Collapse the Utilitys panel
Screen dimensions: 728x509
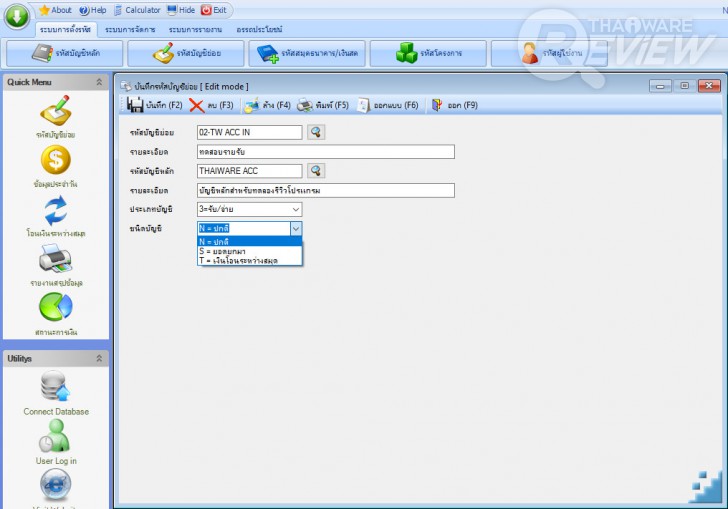coord(99,359)
